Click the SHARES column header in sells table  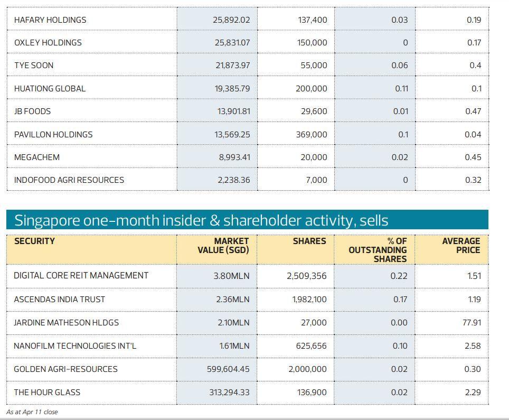coord(309,241)
